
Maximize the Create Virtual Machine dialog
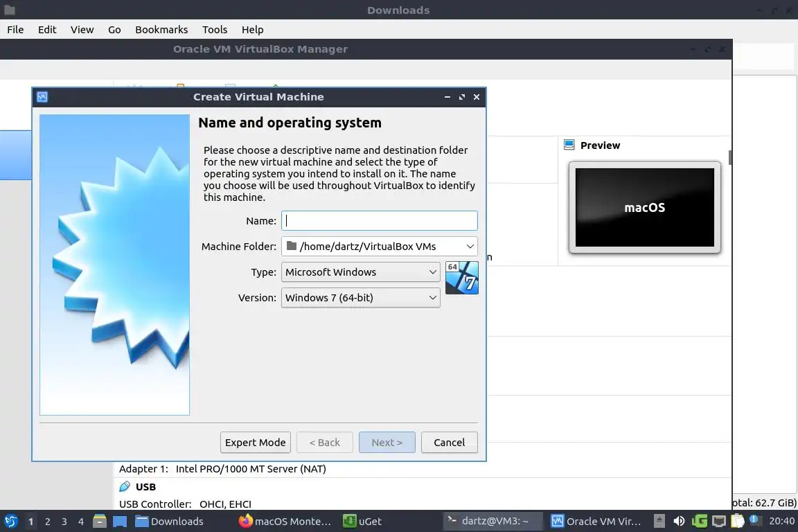pos(461,97)
